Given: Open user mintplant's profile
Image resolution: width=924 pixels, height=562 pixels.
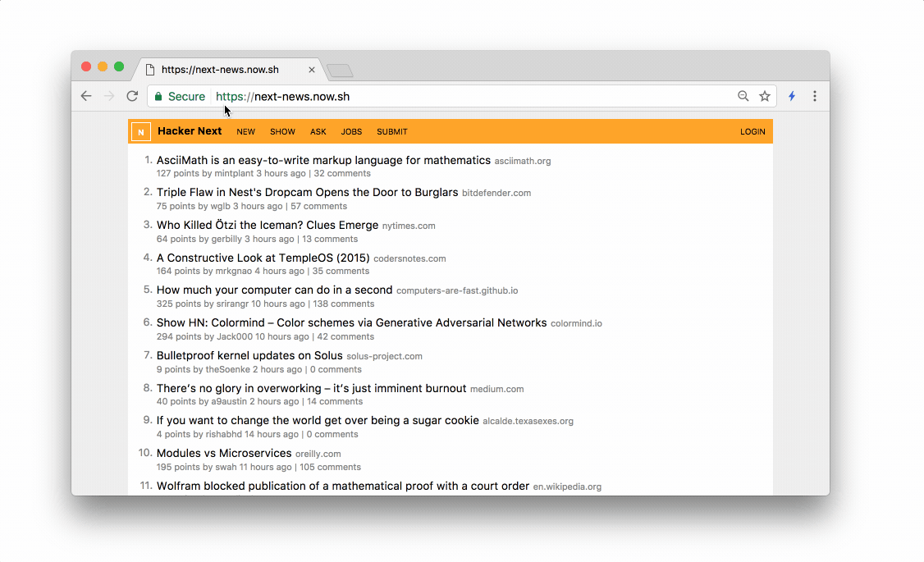Looking at the screenshot, I should (234, 174).
